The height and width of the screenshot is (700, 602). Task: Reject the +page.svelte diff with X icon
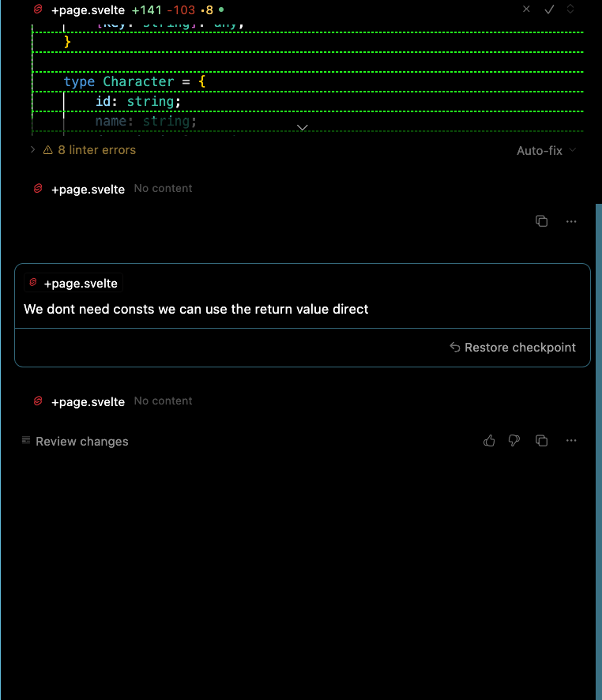(x=526, y=9)
